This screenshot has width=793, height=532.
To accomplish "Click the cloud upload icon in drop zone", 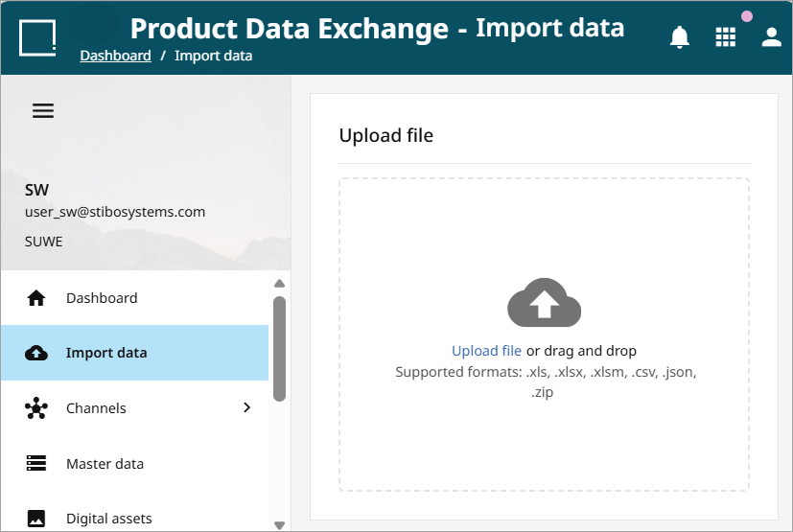I will [x=545, y=302].
